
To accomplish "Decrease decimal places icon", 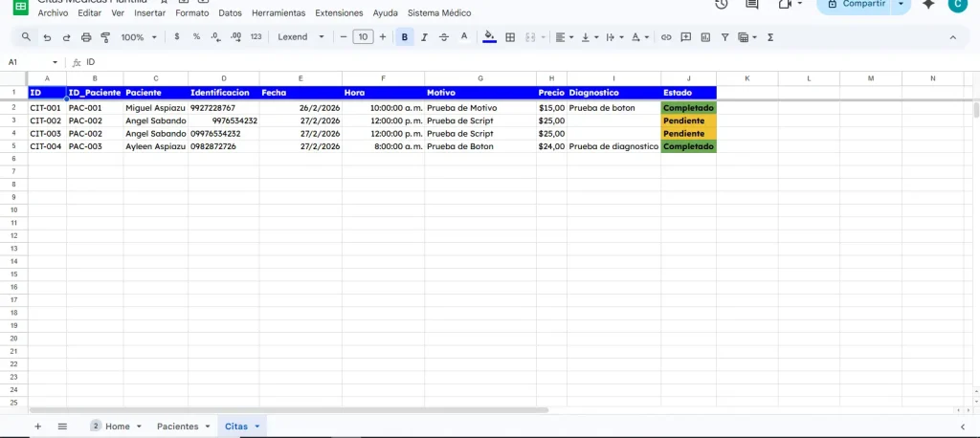I will tap(215, 37).
